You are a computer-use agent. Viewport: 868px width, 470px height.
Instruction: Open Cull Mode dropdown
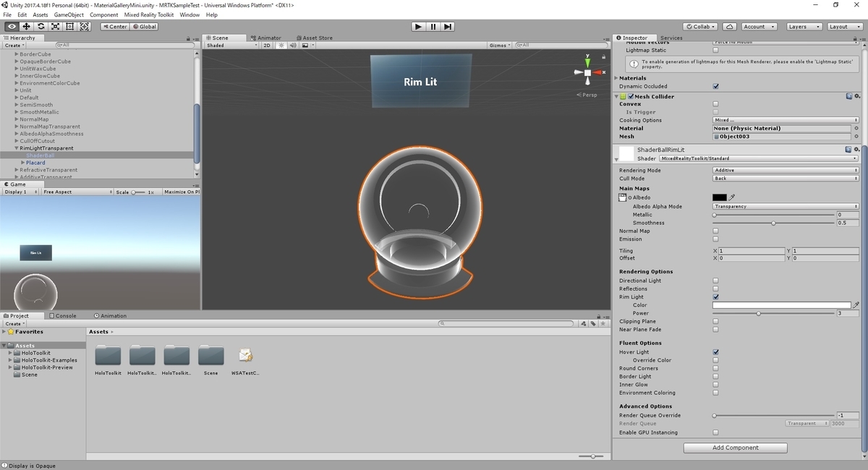786,178
